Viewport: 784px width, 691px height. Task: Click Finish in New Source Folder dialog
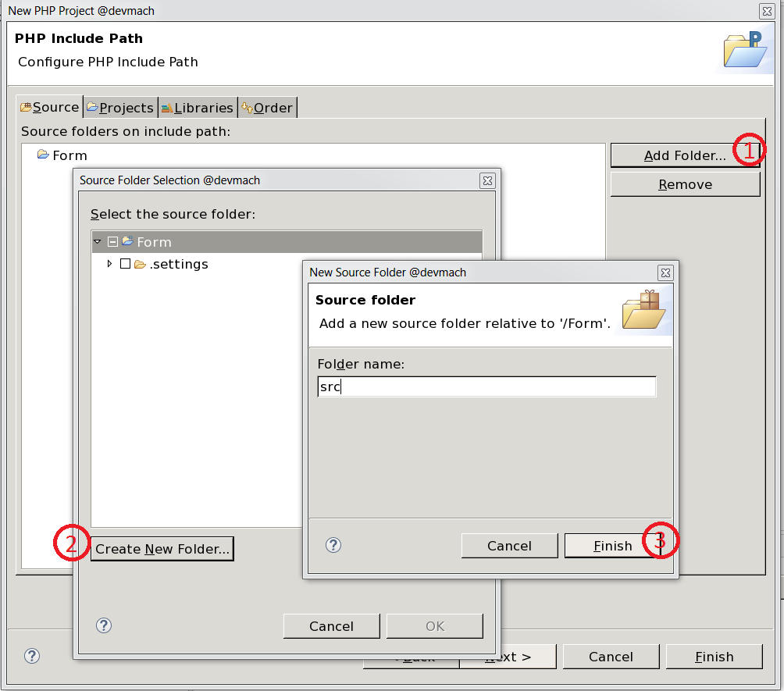(x=612, y=546)
